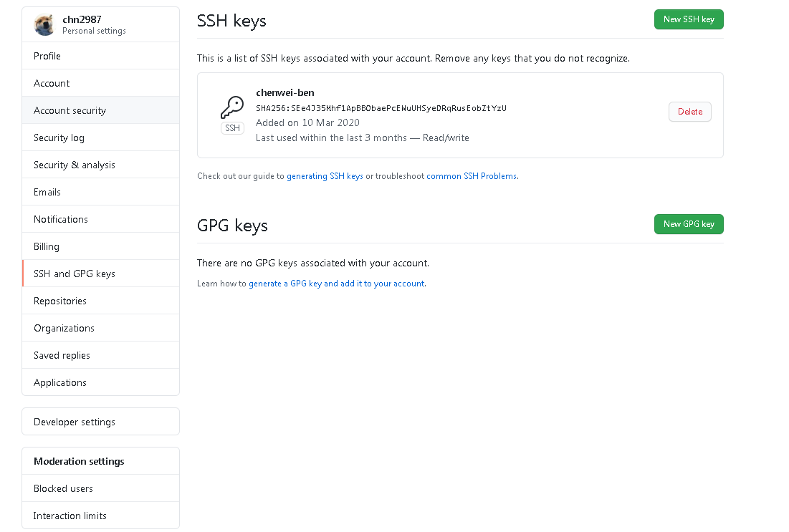The width and height of the screenshot is (789, 532).
Task: Open Blocked users under Moderation settings
Action: [63, 488]
